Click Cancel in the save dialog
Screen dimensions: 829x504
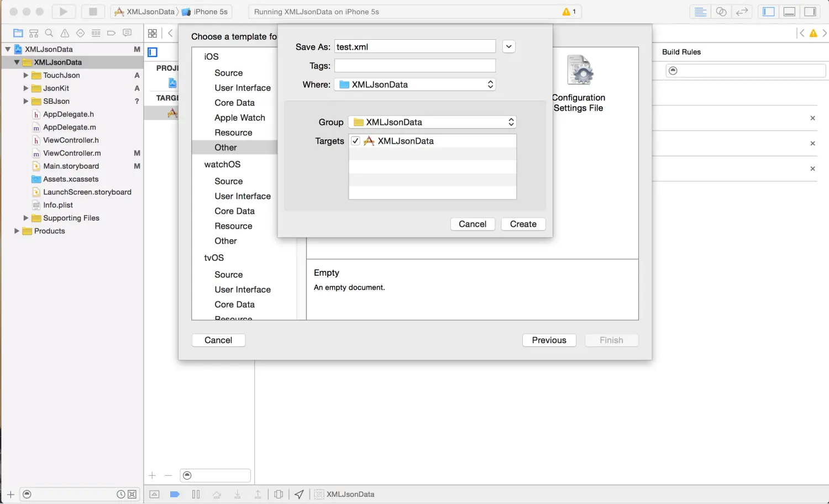tap(473, 224)
